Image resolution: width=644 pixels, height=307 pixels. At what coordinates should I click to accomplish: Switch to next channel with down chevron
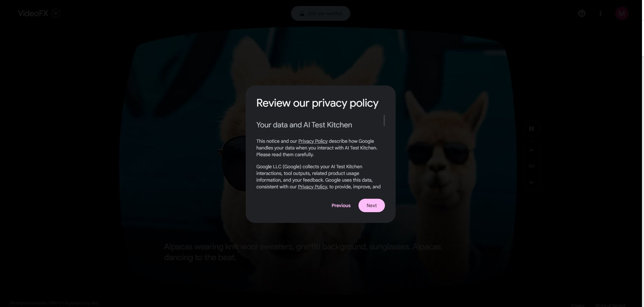531,182
